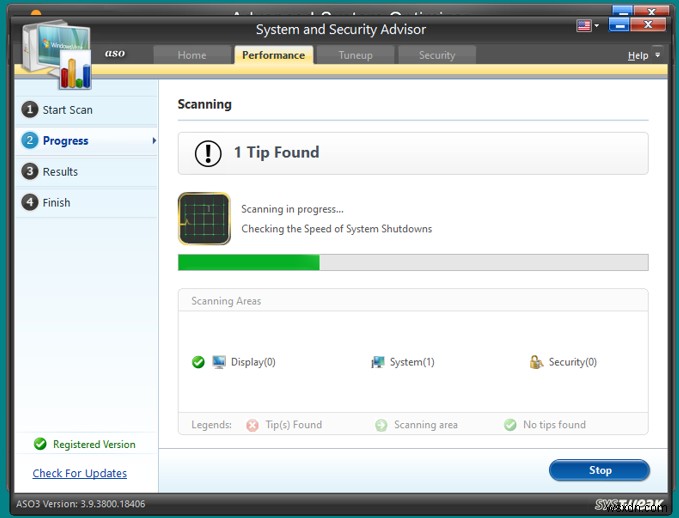
Task: Switch to the Home tab
Action: pos(192,55)
